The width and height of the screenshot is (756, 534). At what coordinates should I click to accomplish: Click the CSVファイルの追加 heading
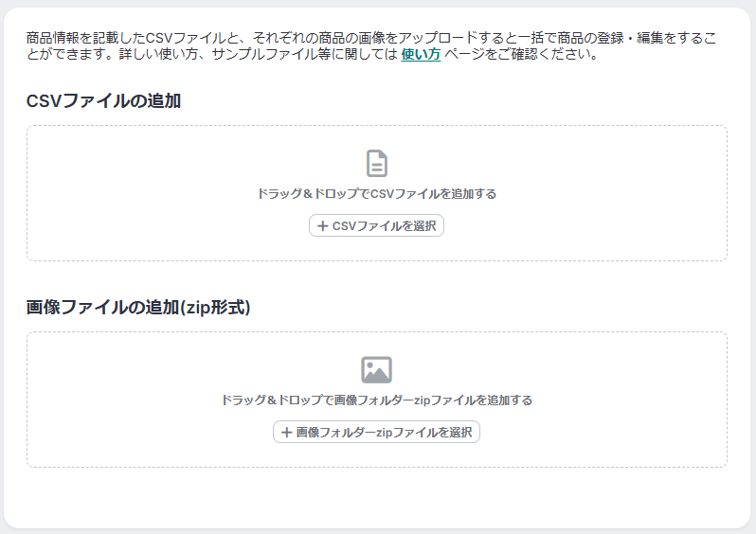point(103,100)
